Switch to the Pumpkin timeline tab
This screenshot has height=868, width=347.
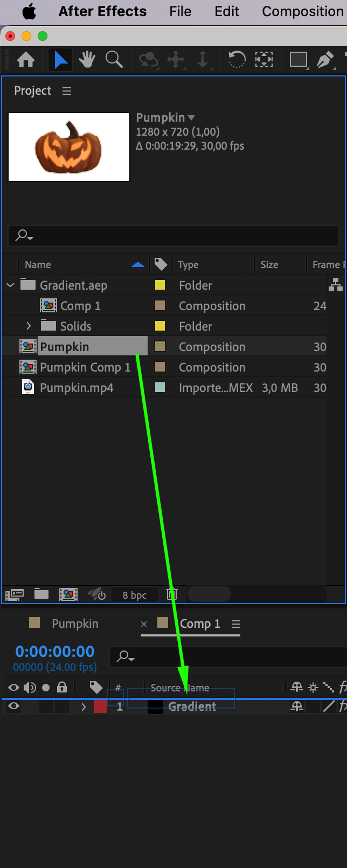75,624
